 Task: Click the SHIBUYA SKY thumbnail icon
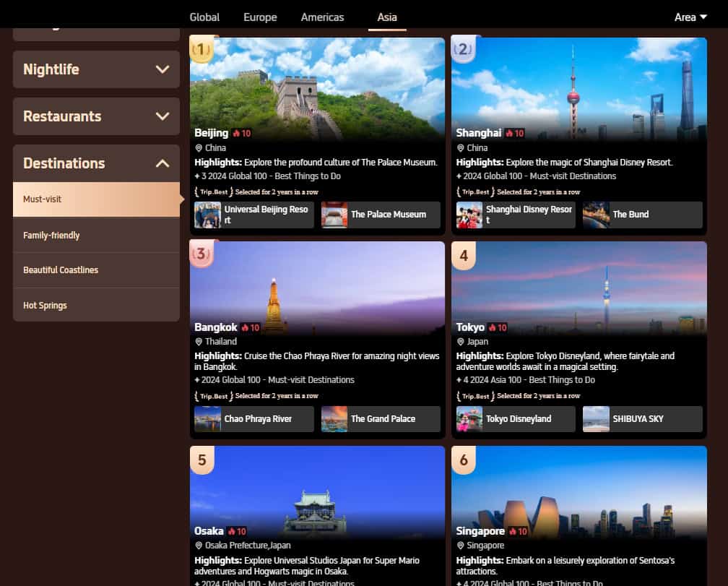[x=596, y=419]
